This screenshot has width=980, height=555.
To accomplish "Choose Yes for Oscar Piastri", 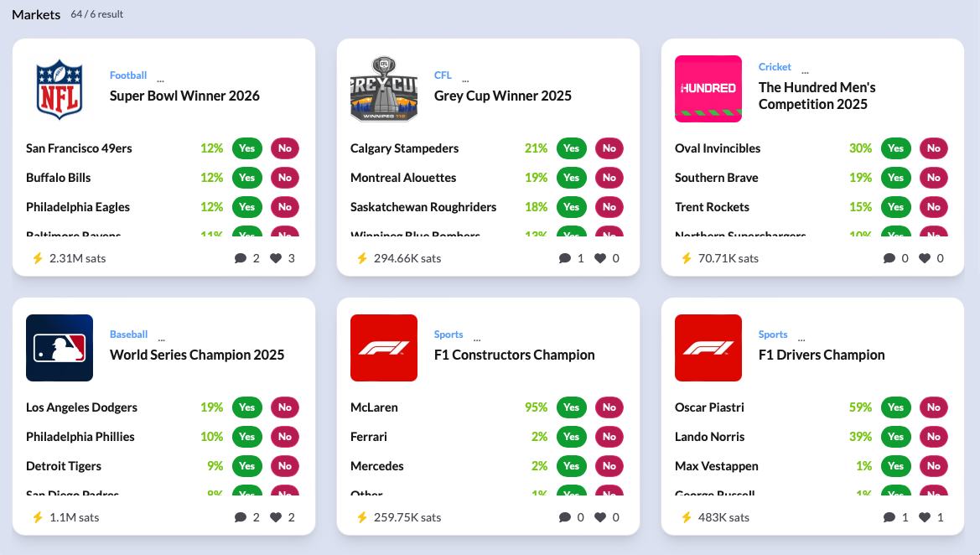I will pyautogui.click(x=895, y=407).
